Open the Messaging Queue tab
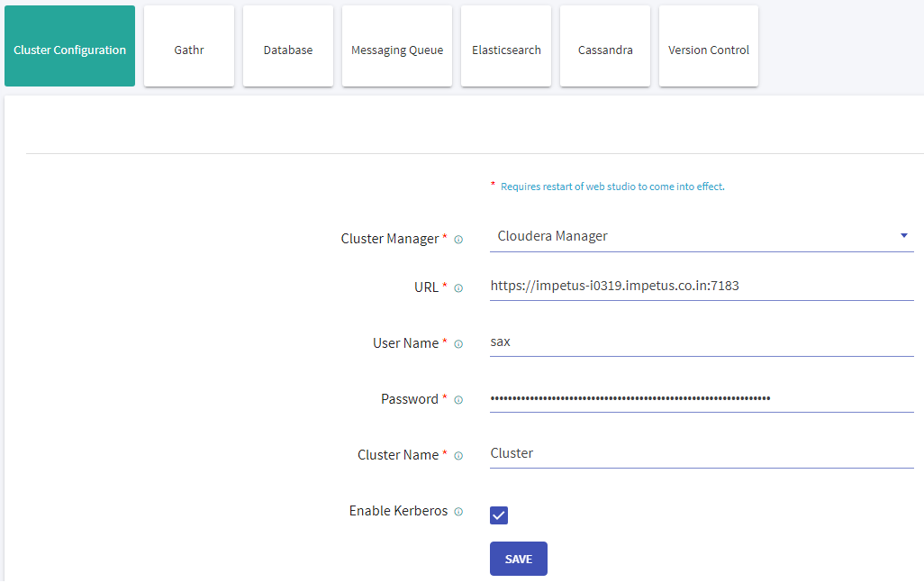Screen dimensions: 924x583 point(396,46)
